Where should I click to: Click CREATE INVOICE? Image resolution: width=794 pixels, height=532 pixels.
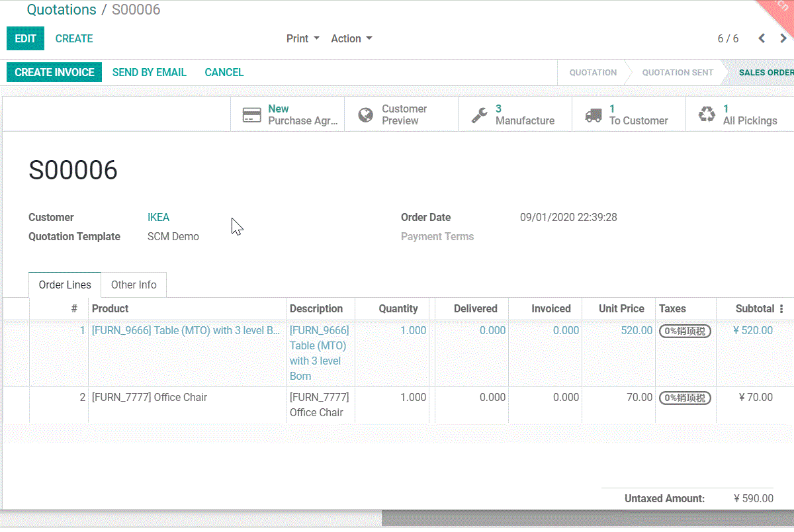[x=54, y=72]
